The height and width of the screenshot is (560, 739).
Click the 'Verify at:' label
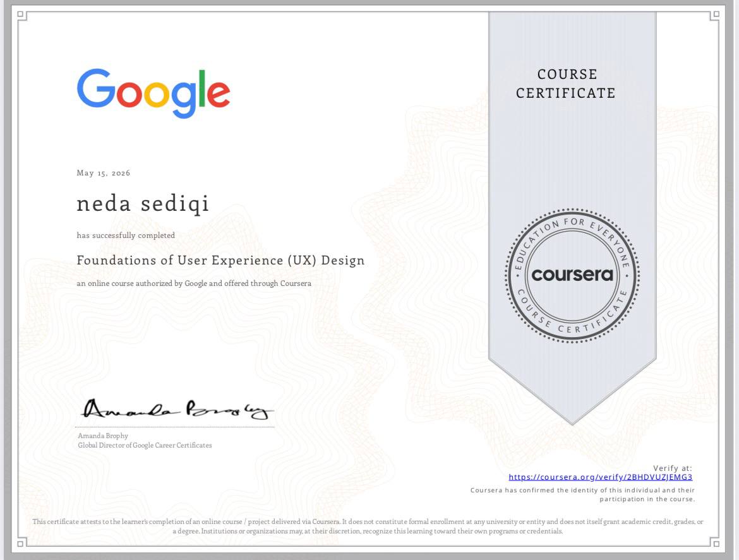pos(673,468)
